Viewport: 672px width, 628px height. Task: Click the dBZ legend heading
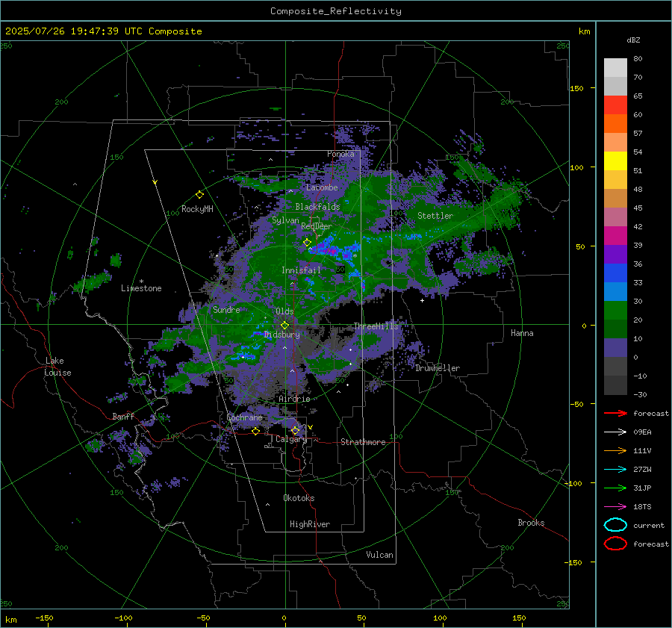[633, 40]
